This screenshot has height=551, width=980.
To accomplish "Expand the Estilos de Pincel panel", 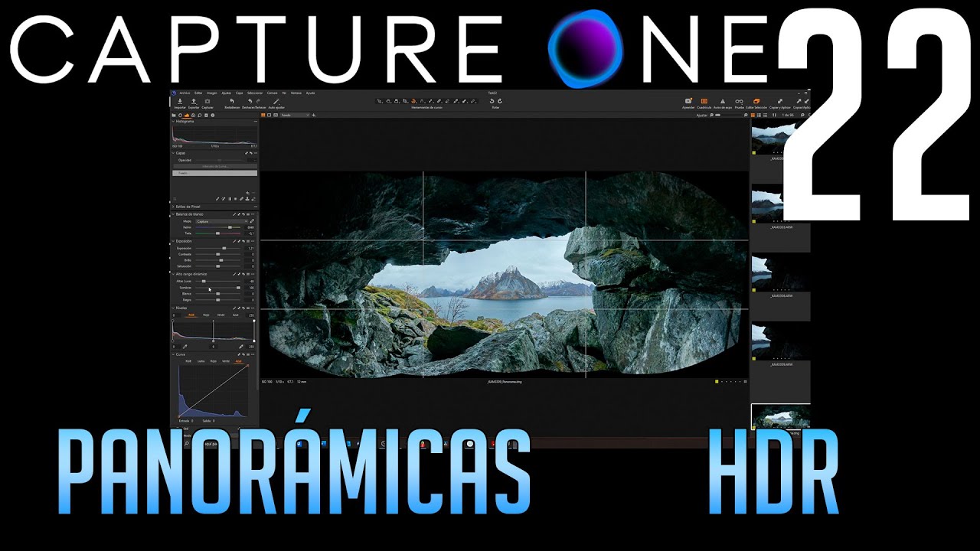I will tap(173, 207).
